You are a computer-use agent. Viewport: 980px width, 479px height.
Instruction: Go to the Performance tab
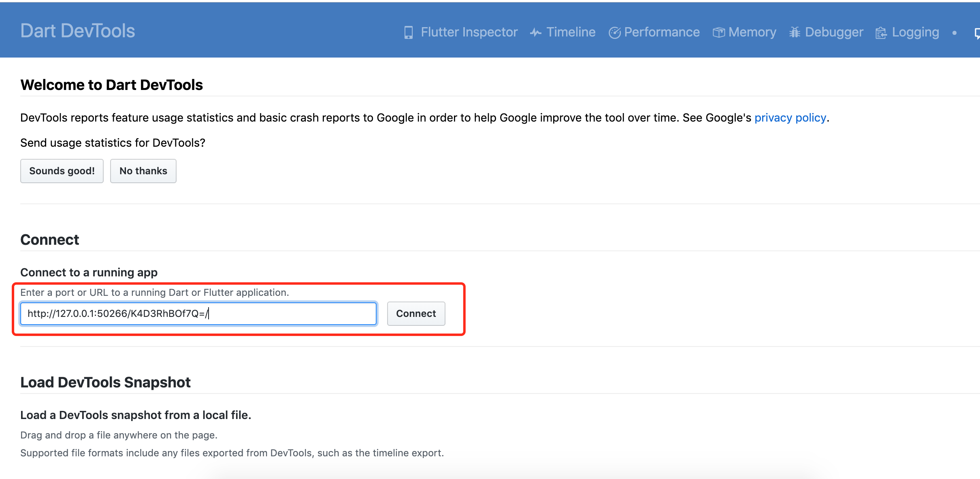662,32
